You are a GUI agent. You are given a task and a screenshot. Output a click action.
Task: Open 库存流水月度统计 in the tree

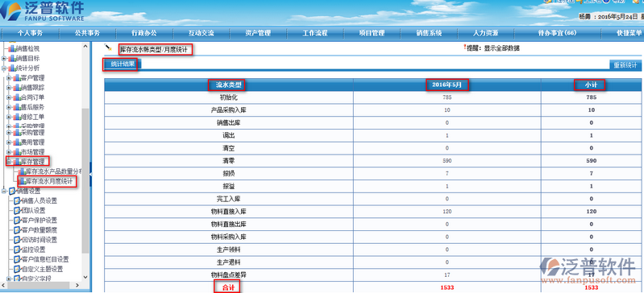49,181
